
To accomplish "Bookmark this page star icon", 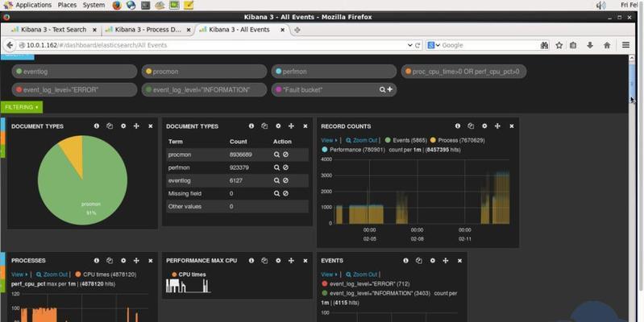I will coord(559,45).
